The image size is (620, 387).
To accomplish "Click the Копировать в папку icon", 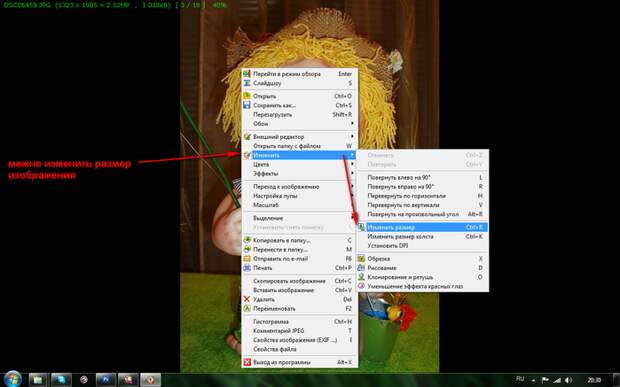I will pos(247,240).
